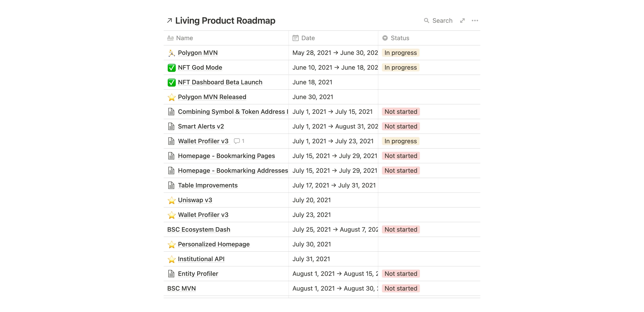Click Not started tag on Smart Alerts v2

point(400,127)
